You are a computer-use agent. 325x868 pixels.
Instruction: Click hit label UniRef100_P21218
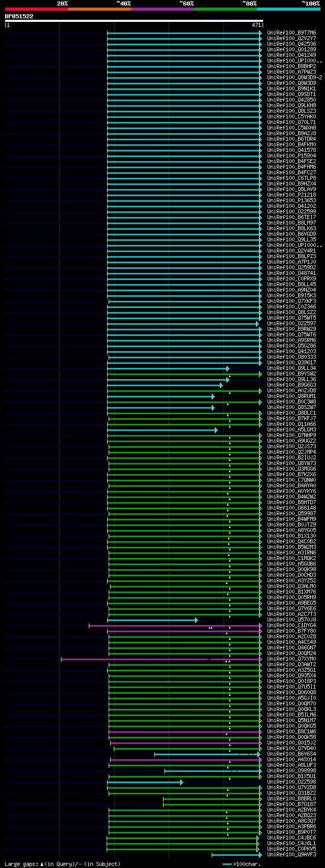(291, 195)
